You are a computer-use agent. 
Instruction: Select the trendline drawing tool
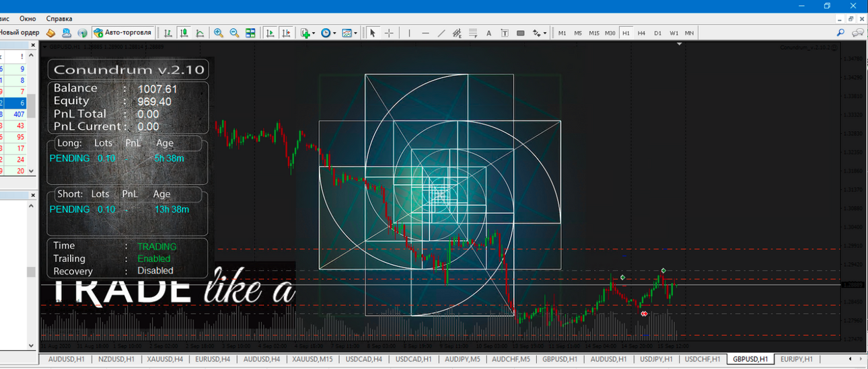pyautogui.click(x=441, y=32)
